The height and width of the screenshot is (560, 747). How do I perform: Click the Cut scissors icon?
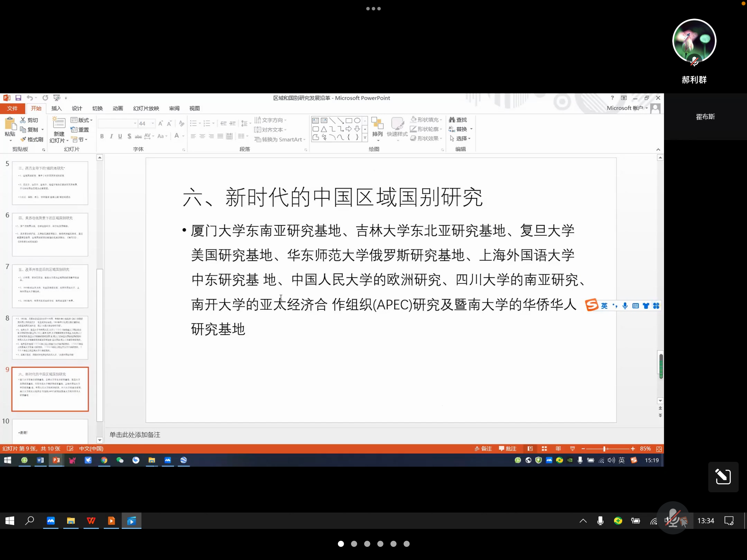coord(23,120)
